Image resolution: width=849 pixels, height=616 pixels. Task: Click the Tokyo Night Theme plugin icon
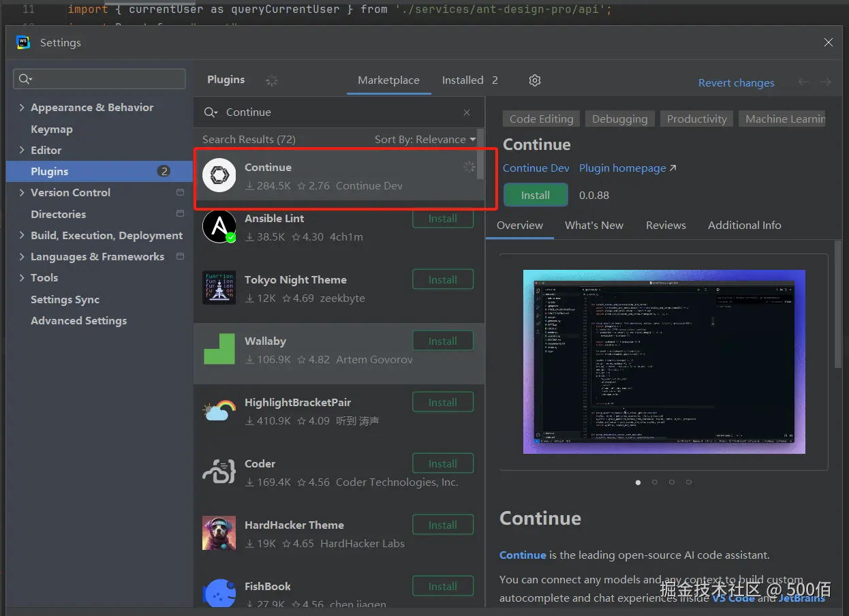[x=219, y=288]
